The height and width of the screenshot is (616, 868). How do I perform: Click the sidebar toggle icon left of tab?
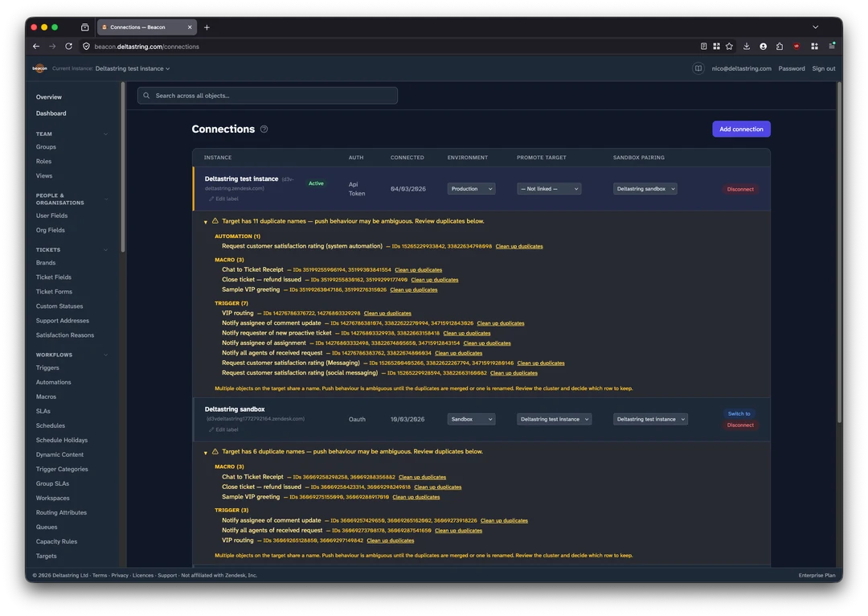click(84, 27)
